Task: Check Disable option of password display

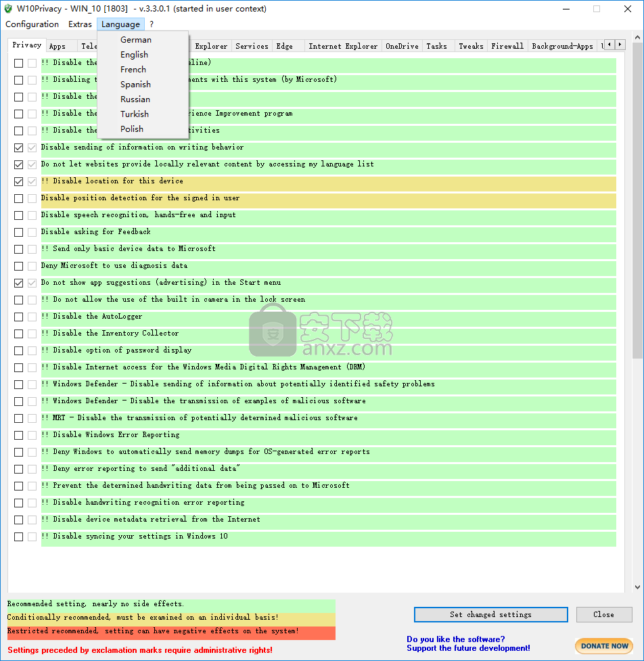Action: [18, 350]
